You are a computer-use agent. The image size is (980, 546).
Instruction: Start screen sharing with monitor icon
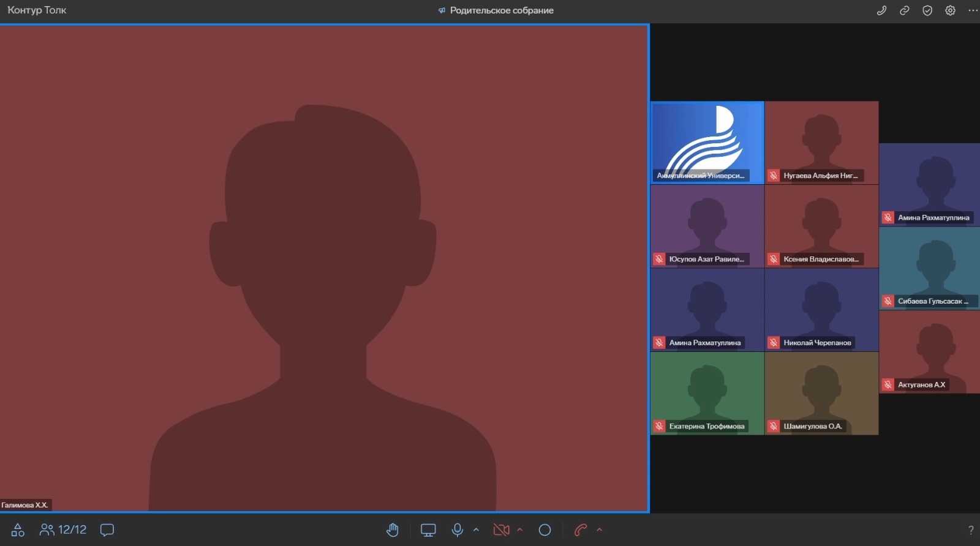point(428,530)
